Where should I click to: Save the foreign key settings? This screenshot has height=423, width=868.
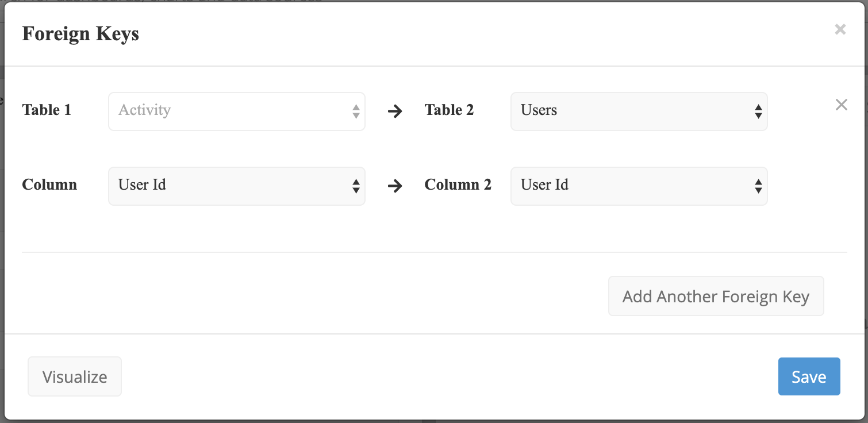[809, 376]
